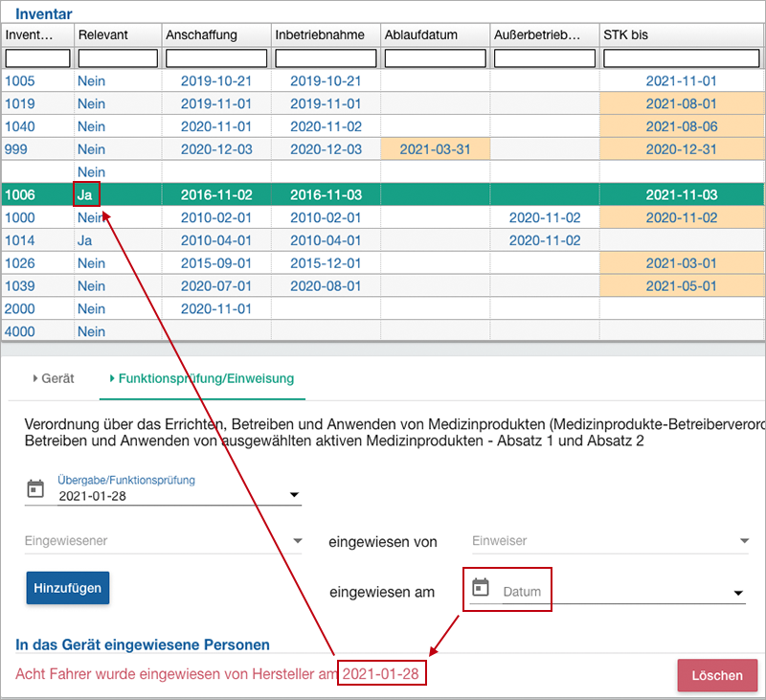The image size is (766, 700).
Task: Click Außerbetrieb date 2020-11-02 in row 1000
Action: pyautogui.click(x=545, y=217)
